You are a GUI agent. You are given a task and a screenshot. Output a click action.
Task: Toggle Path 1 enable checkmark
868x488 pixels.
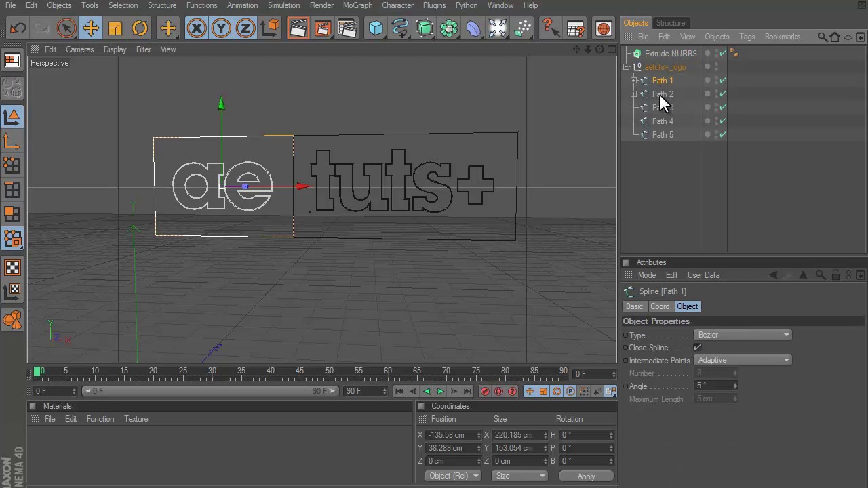[x=723, y=80]
